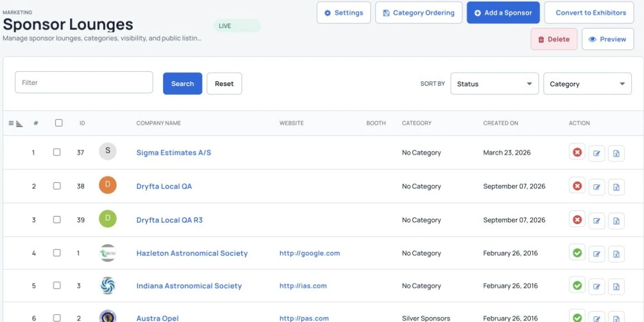This screenshot has height=322, width=644.
Task: Click the red status icon for Sigma Estimates
Action: point(577,152)
